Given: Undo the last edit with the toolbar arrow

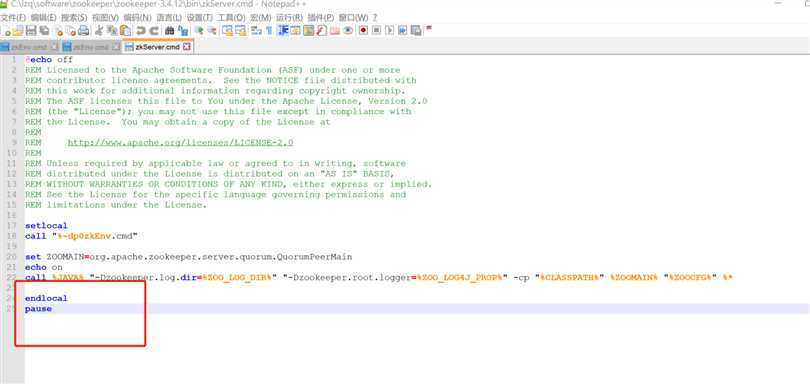Looking at the screenshot, I should click(x=141, y=30).
